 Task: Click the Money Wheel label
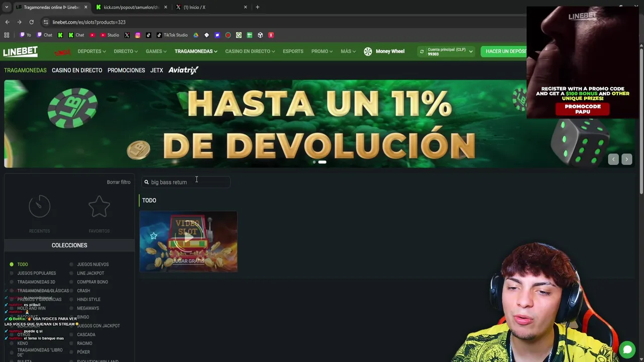click(390, 51)
